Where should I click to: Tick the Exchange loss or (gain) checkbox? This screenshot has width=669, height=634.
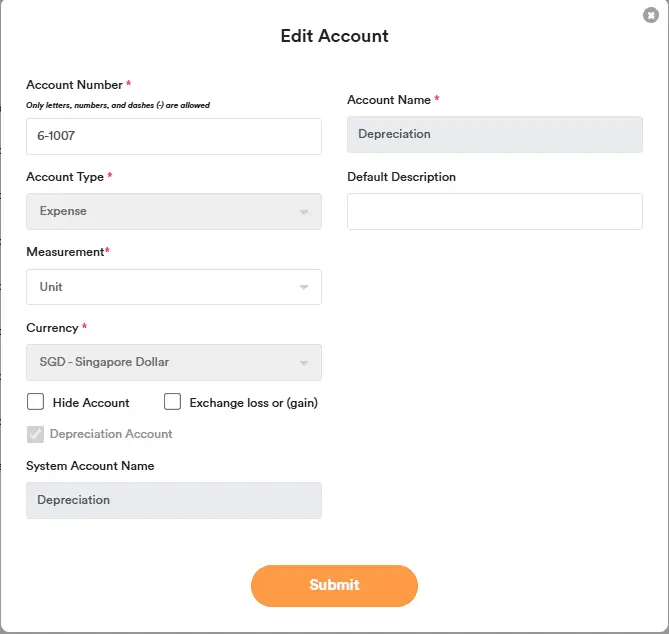tap(172, 402)
